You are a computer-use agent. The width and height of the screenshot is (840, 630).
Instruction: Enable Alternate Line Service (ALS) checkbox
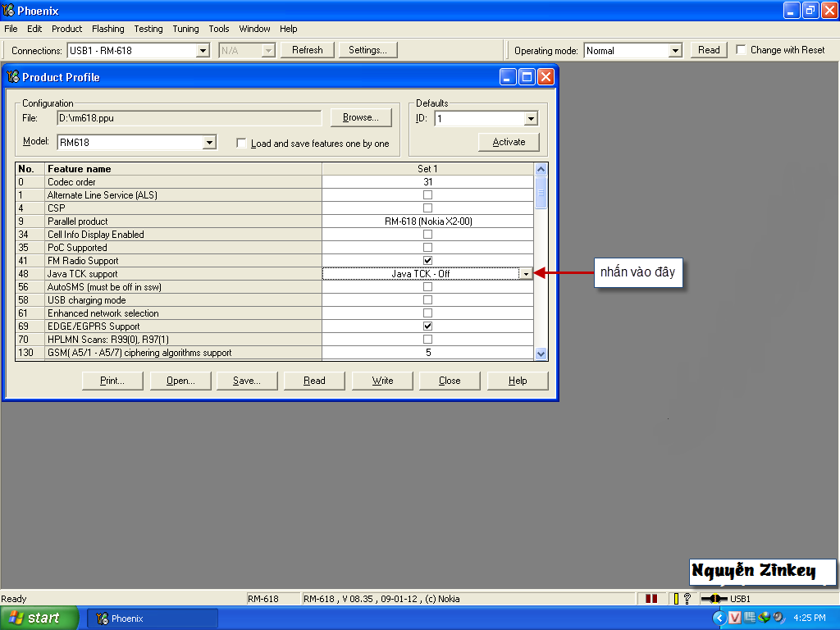[x=427, y=195]
